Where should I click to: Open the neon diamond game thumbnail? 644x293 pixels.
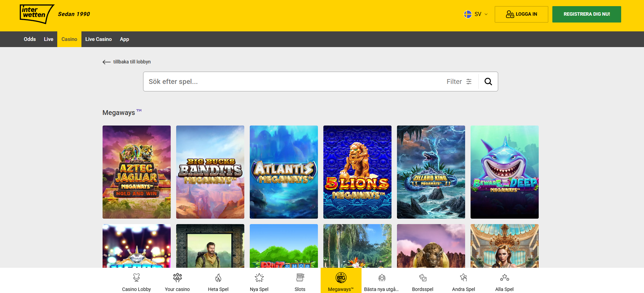pyautogui.click(x=137, y=246)
